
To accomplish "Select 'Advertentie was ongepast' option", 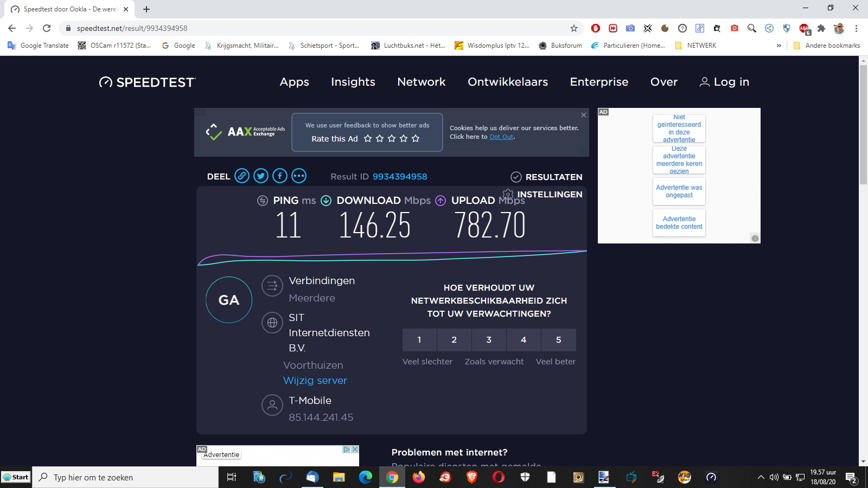I will pos(679,191).
